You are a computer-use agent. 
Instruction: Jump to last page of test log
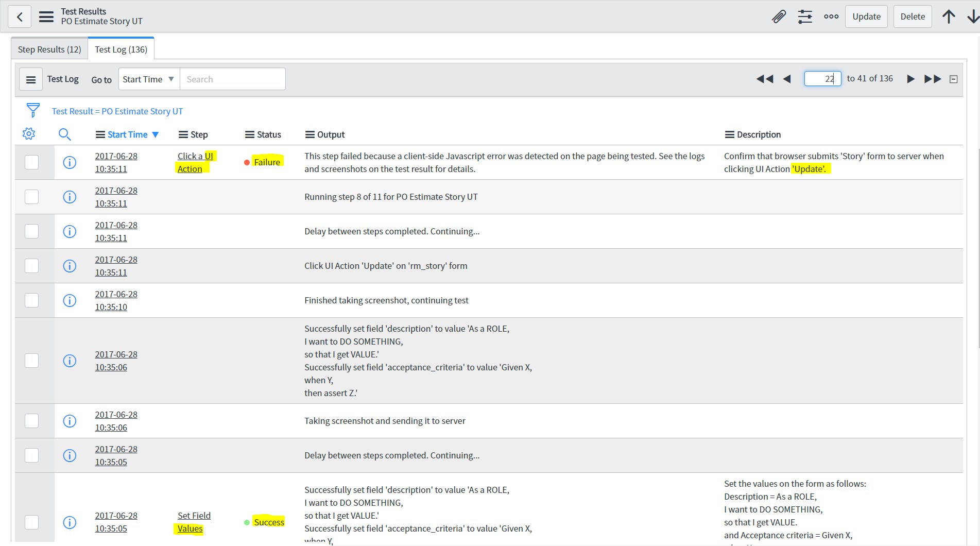tap(932, 79)
